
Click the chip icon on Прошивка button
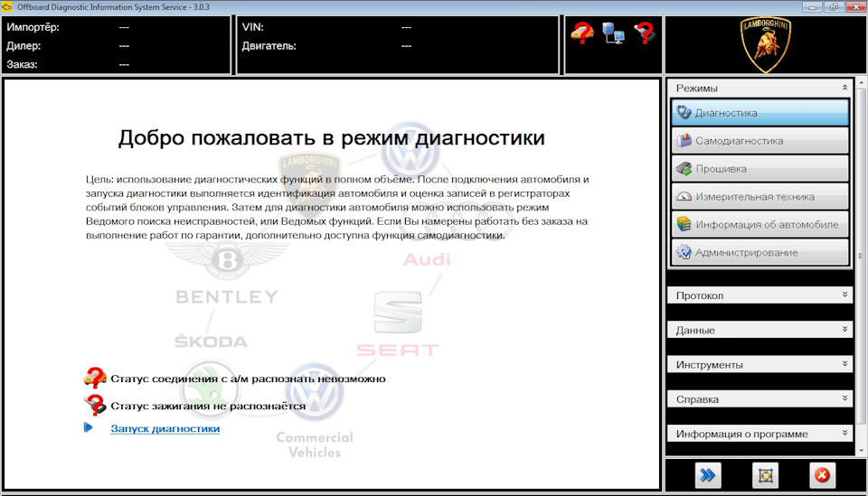684,168
